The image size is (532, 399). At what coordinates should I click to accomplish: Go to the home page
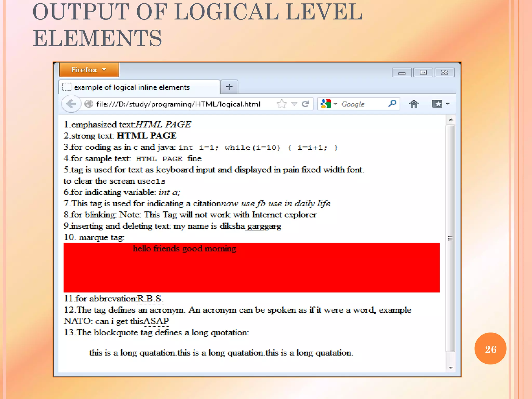tap(414, 104)
